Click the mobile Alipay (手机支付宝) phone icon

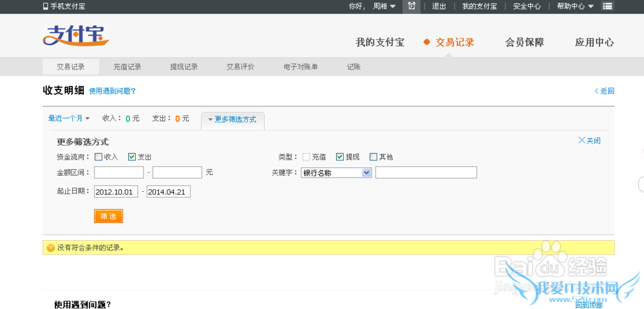(46, 6)
